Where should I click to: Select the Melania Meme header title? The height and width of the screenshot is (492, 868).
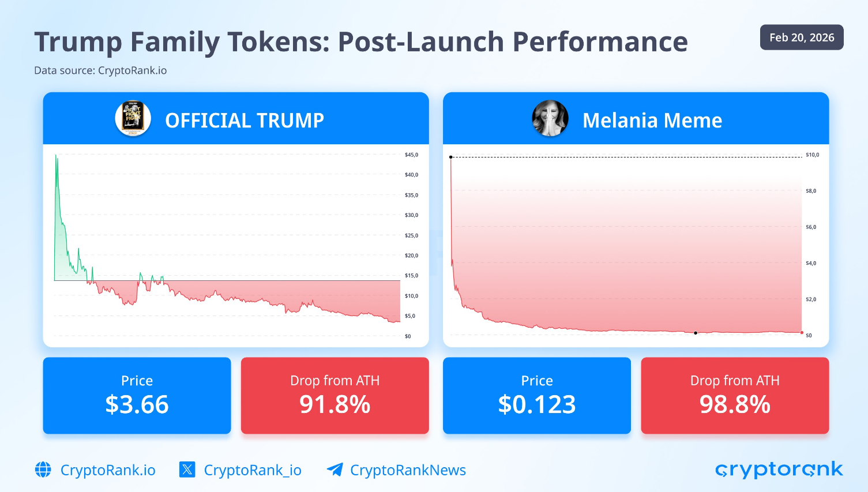tap(652, 121)
